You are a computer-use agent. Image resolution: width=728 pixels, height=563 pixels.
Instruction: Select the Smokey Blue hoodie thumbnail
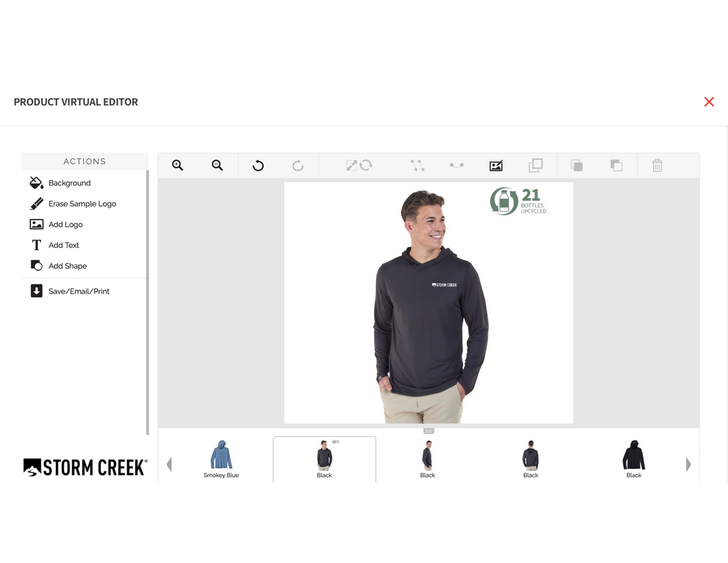(221, 458)
